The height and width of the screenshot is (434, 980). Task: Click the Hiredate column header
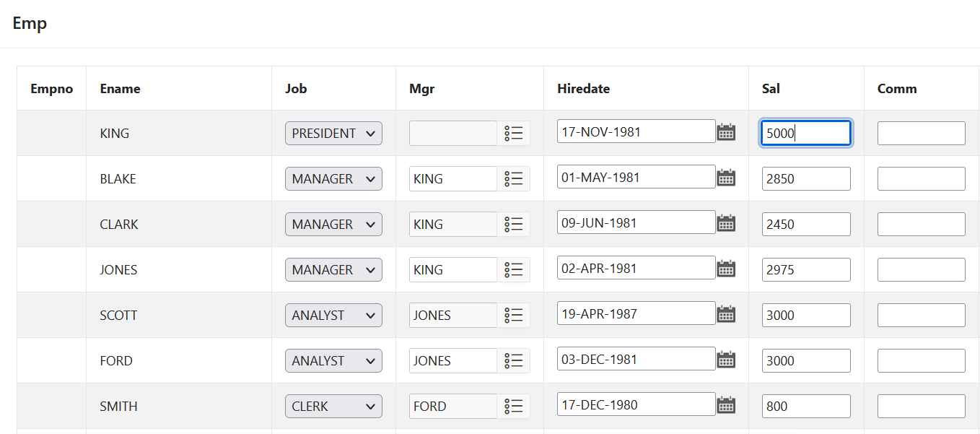click(583, 88)
